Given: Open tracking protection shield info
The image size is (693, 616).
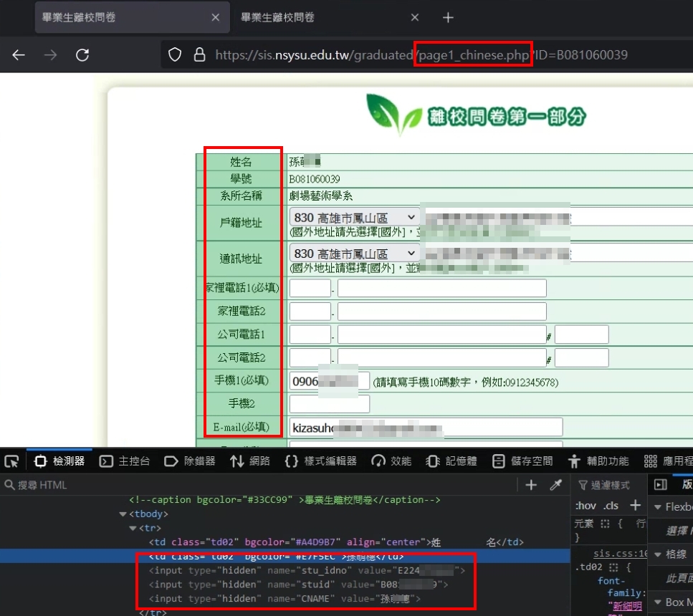Looking at the screenshot, I should coord(175,54).
